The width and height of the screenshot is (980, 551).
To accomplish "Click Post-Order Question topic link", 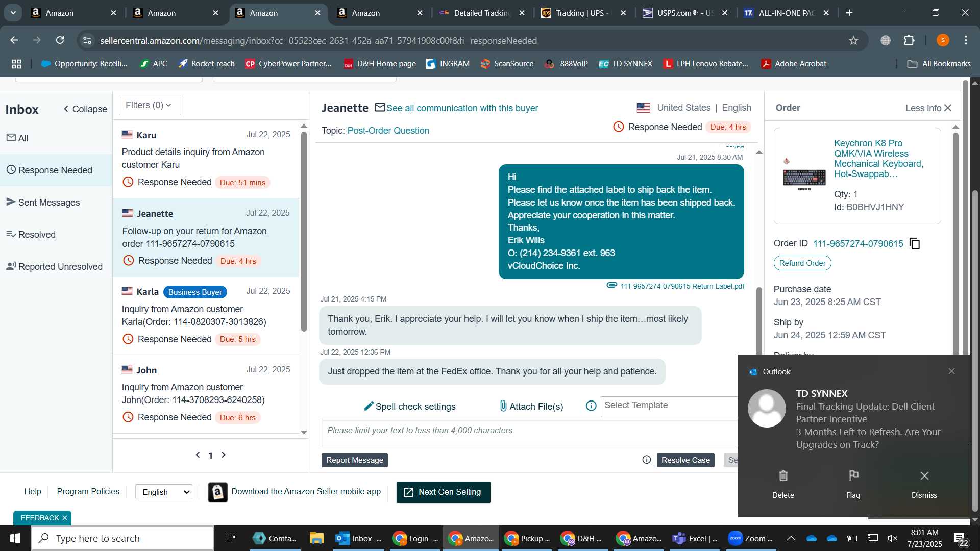I will point(388,131).
